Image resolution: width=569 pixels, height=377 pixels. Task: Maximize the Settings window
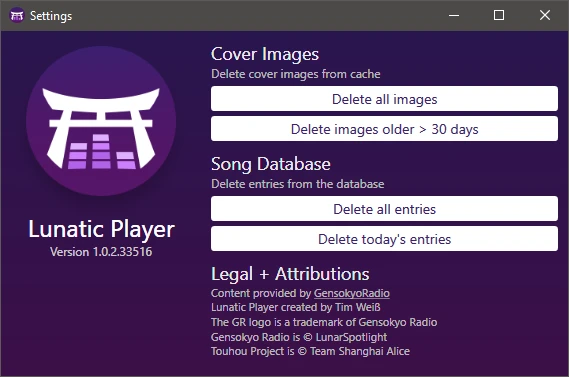[499, 15]
